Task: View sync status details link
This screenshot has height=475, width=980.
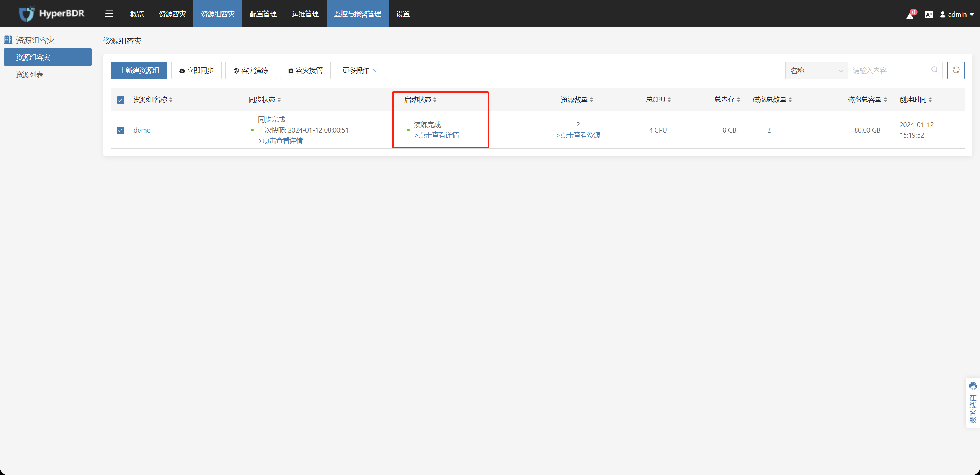Action: pyautogui.click(x=281, y=141)
